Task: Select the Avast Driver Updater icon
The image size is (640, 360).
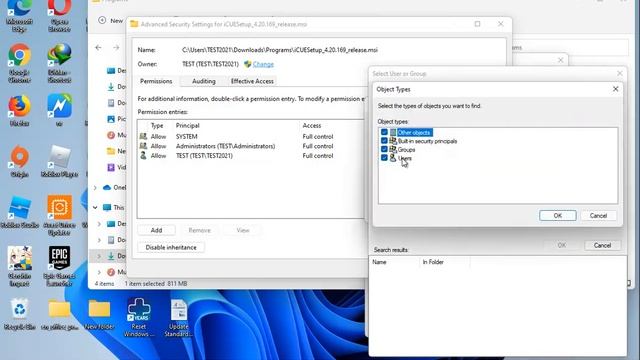Action: [x=59, y=215]
